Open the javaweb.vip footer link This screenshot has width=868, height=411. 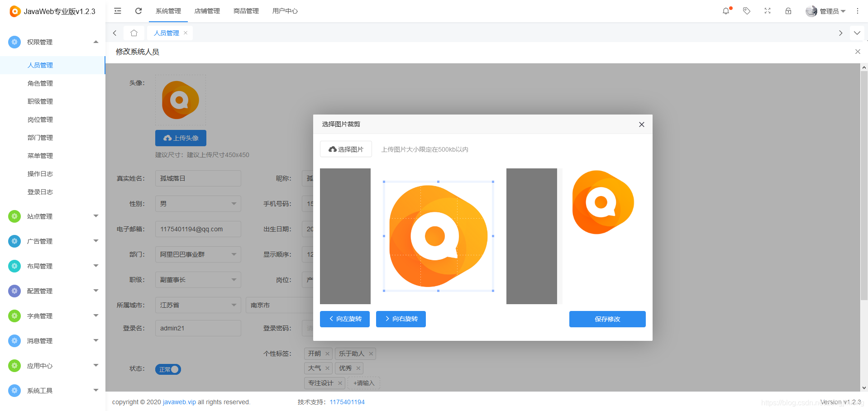(179, 402)
